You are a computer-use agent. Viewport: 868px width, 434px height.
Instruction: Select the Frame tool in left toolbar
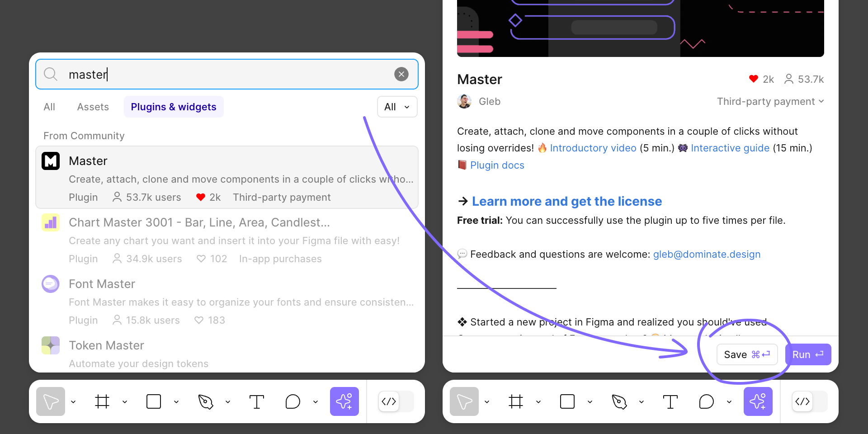tap(102, 401)
